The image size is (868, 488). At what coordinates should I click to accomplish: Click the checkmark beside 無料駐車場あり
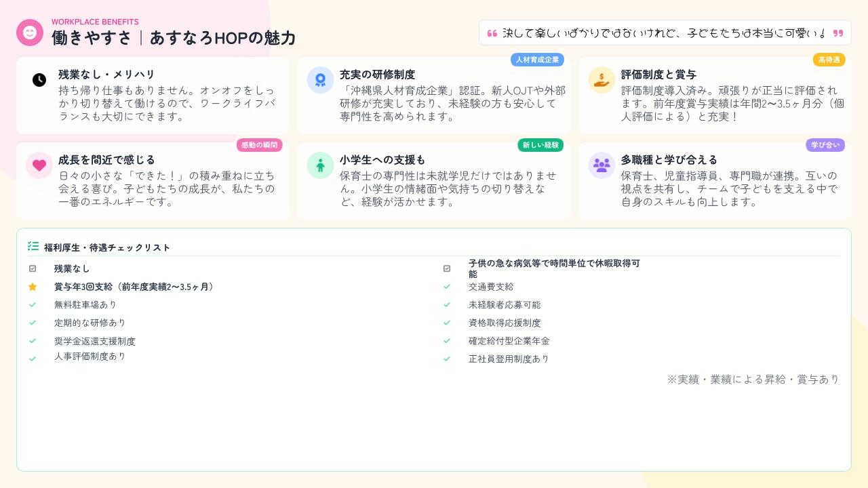click(33, 305)
